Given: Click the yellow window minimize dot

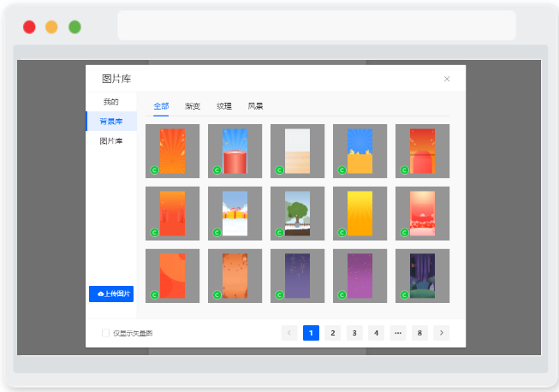Looking at the screenshot, I should (x=51, y=27).
